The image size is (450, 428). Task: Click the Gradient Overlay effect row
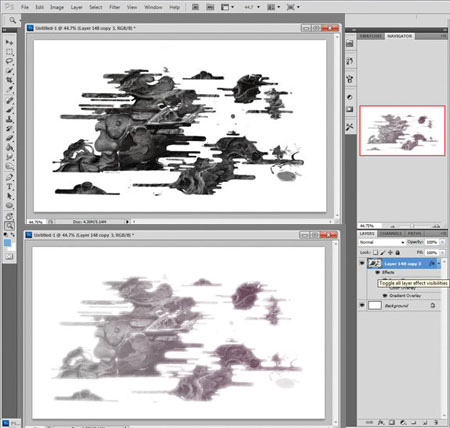tap(405, 296)
